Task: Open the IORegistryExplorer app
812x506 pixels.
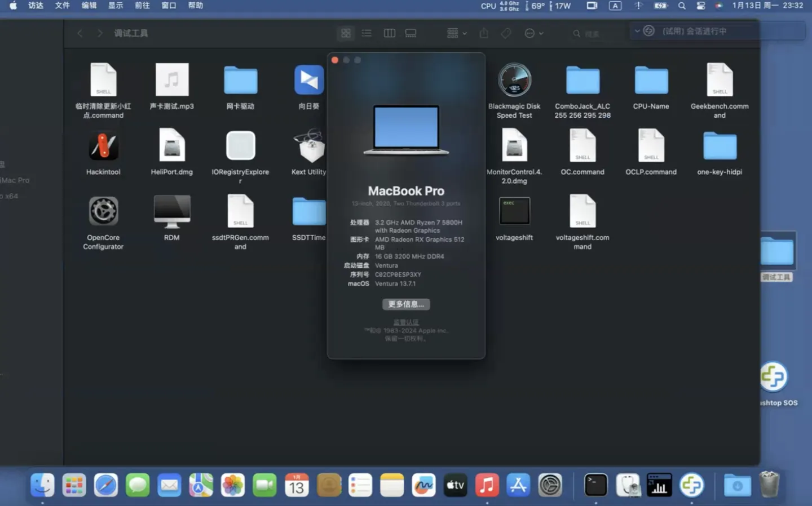Action: point(240,147)
